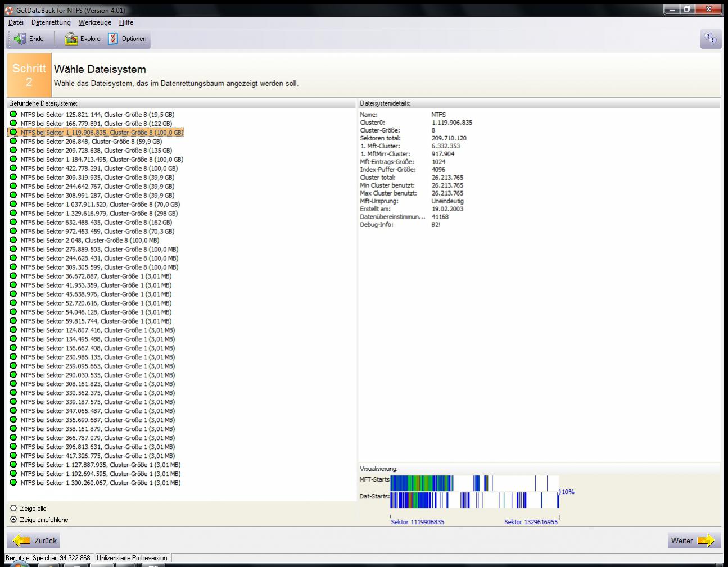Select text 'NTFS bei Sektor 396.813.631'
This screenshot has width=728, height=567.
coord(61,447)
